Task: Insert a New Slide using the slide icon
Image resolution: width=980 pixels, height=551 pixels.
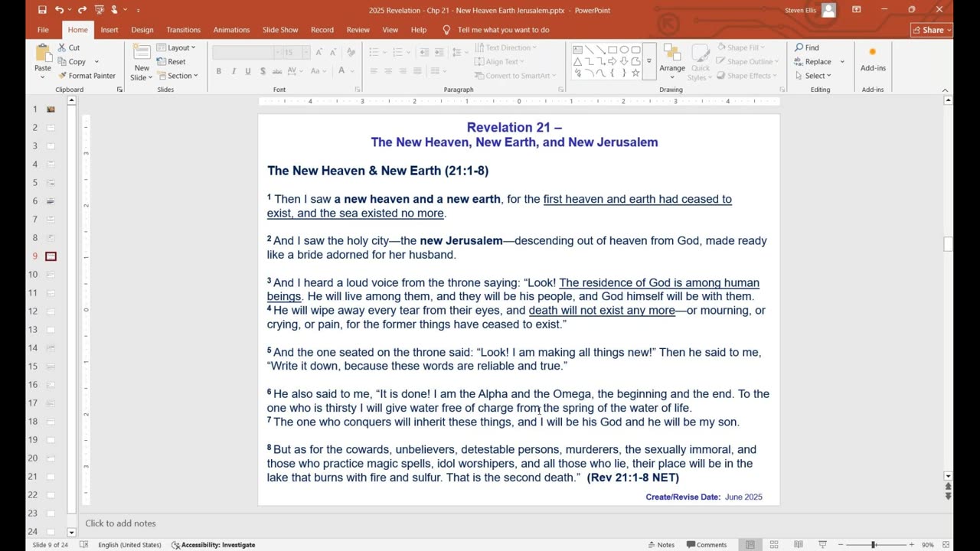Action: [142, 52]
